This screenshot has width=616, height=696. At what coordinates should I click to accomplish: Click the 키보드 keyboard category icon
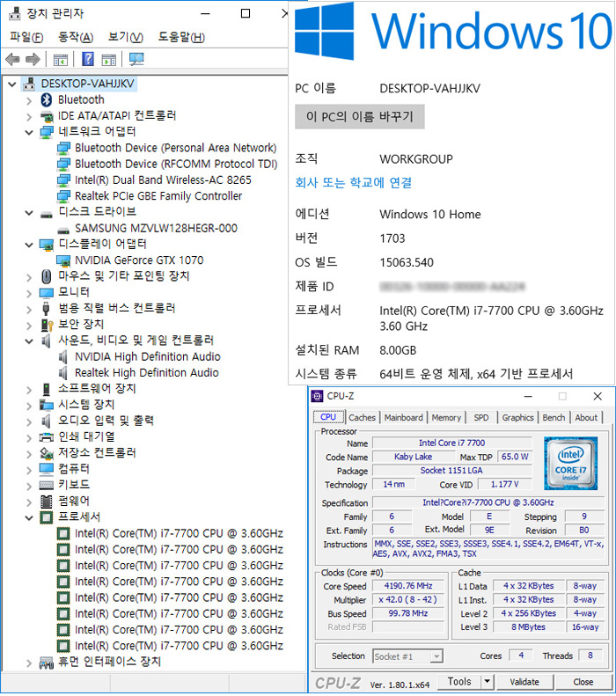pyautogui.click(x=46, y=485)
